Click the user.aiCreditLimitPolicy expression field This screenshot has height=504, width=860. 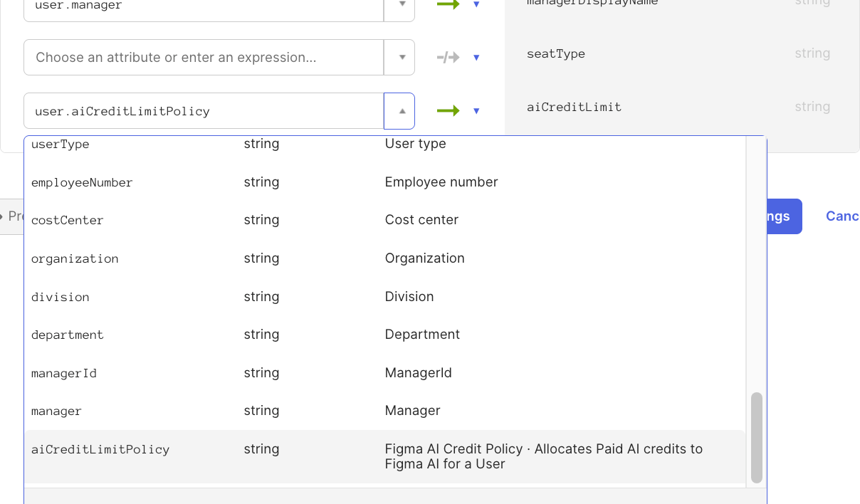204,111
